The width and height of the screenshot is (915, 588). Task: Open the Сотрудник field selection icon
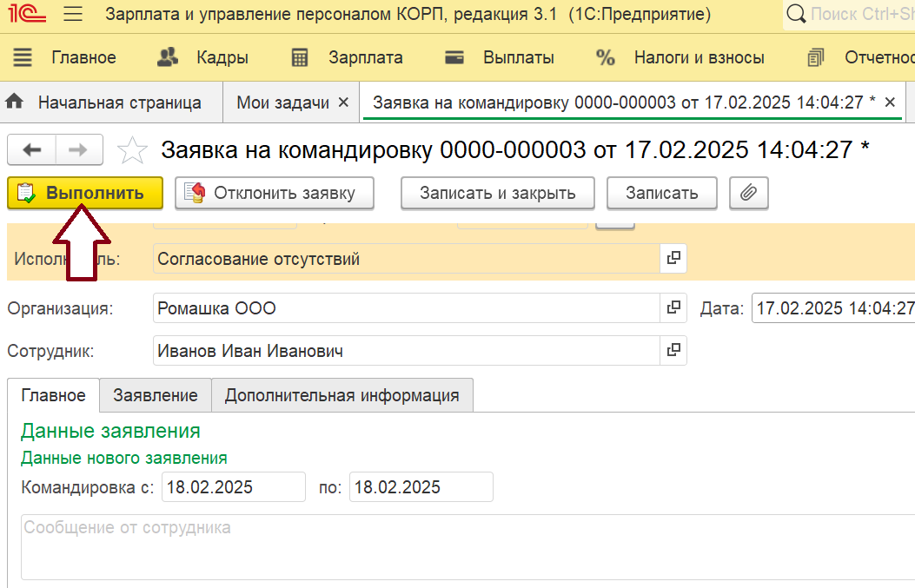tap(673, 351)
